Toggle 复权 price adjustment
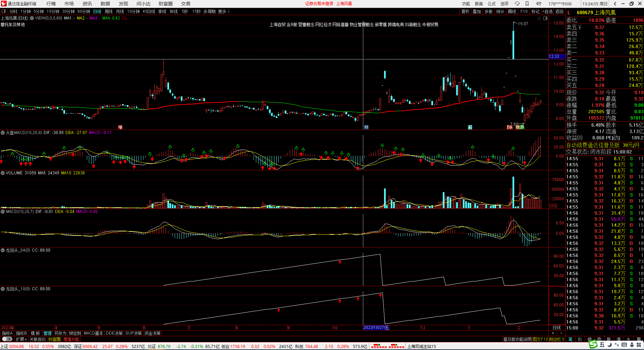 click(x=465, y=11)
